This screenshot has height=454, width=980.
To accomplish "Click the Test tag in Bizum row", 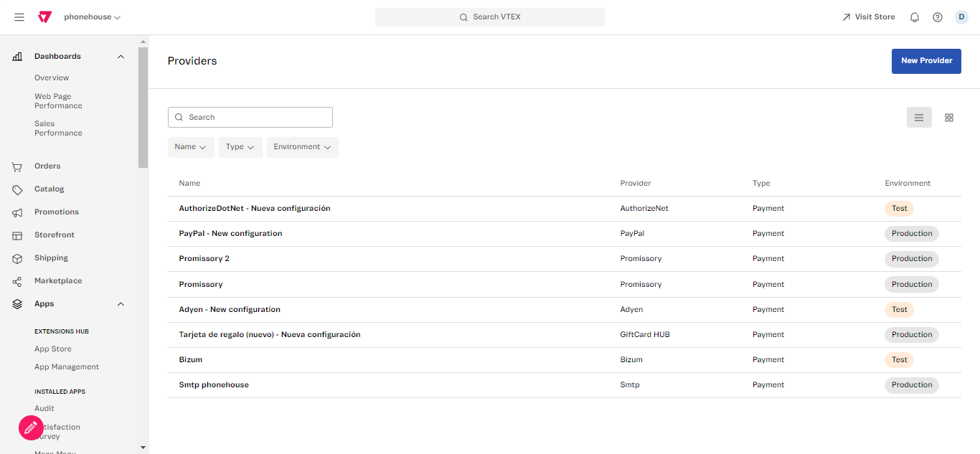I will pyautogui.click(x=899, y=360).
